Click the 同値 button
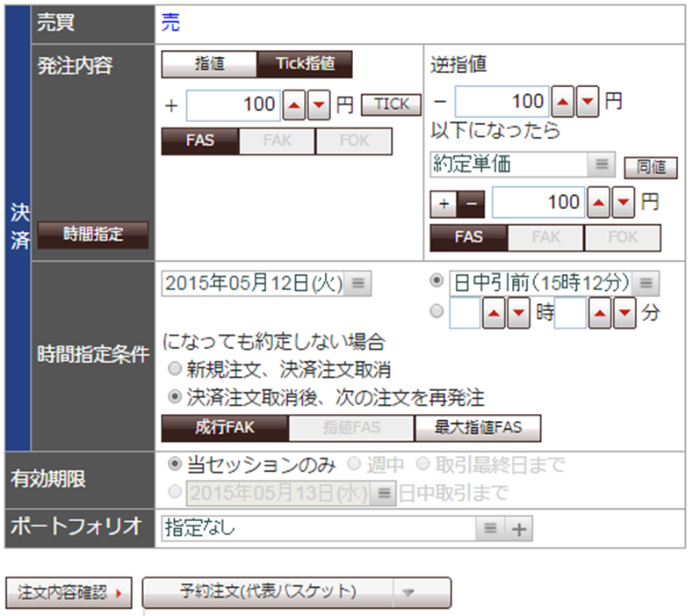 coord(651,168)
